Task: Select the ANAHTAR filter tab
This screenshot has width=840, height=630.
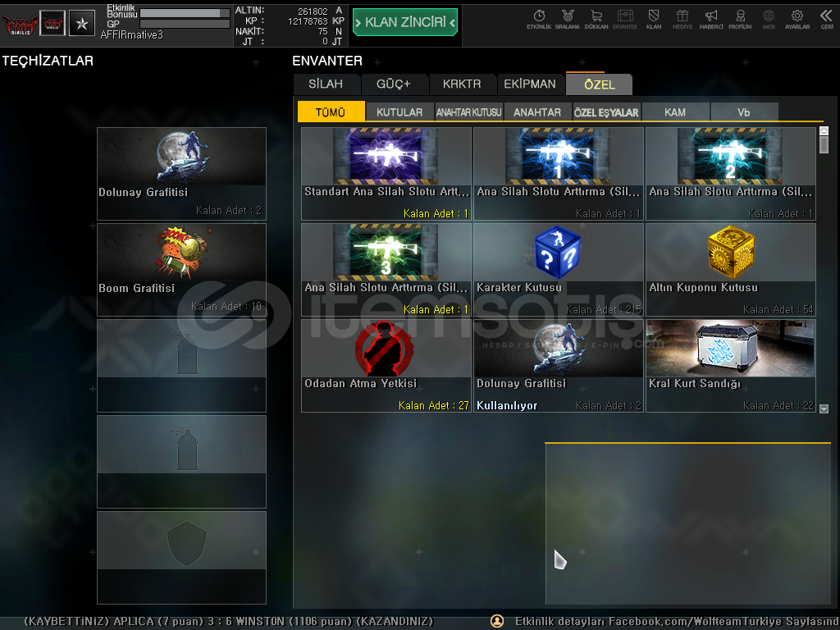Action: pyautogui.click(x=537, y=112)
